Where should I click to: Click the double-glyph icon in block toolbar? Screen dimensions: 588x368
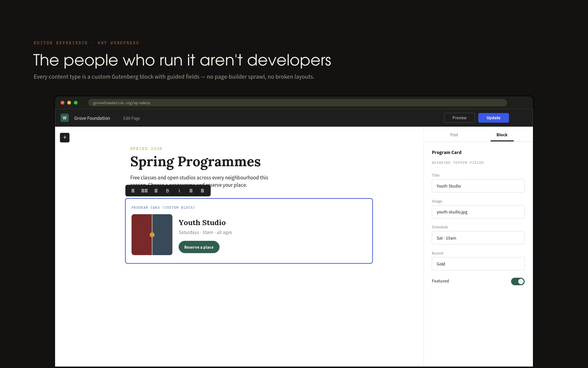coord(144,191)
